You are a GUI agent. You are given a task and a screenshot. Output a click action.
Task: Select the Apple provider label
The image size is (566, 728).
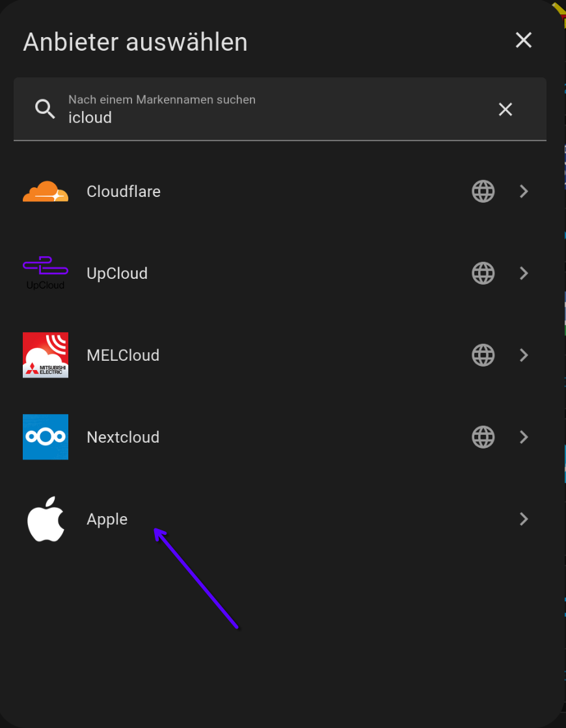[x=107, y=519]
